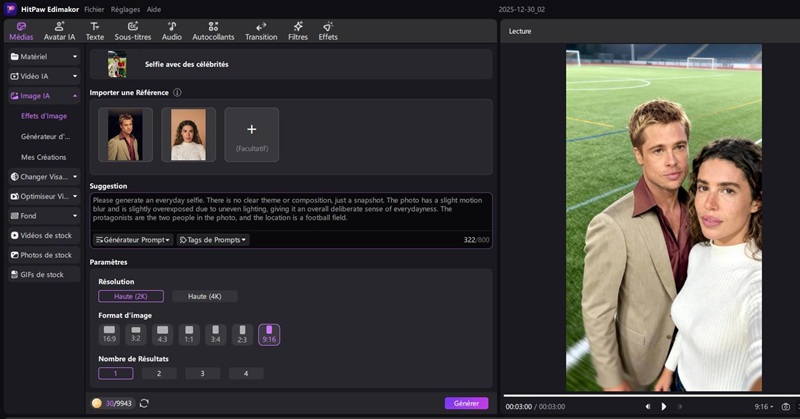Take a snapshot with the camera icon
This screenshot has width=800, height=419.
[x=786, y=407]
